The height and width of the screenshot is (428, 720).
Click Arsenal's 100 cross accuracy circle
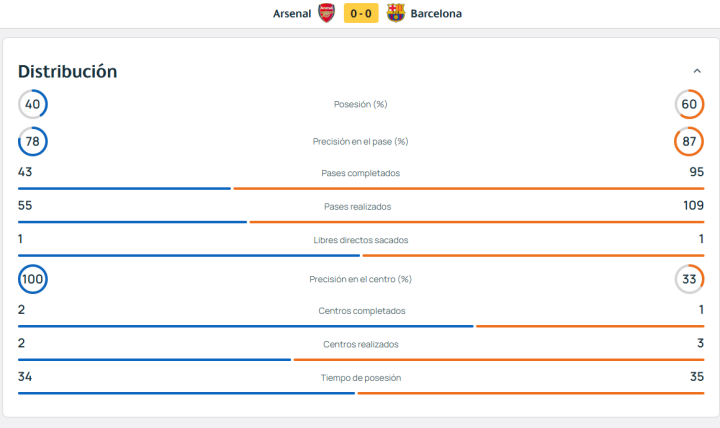(33, 279)
